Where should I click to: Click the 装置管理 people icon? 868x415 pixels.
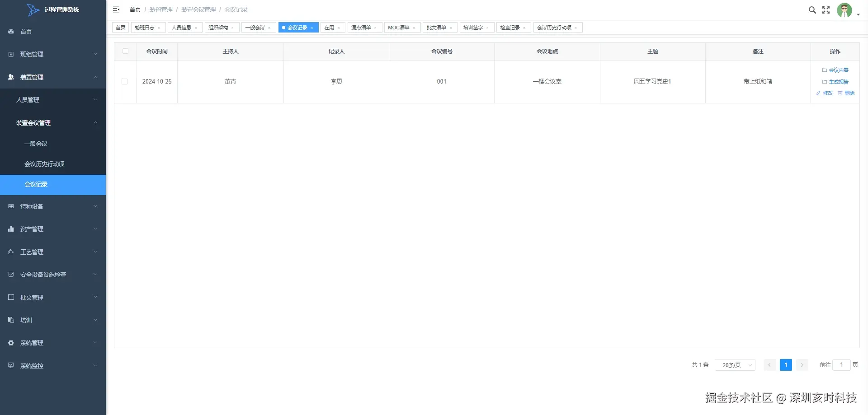[11, 77]
